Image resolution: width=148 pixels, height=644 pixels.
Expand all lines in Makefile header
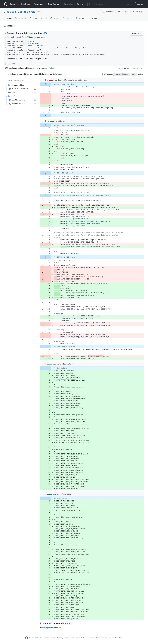click(x=45, y=121)
